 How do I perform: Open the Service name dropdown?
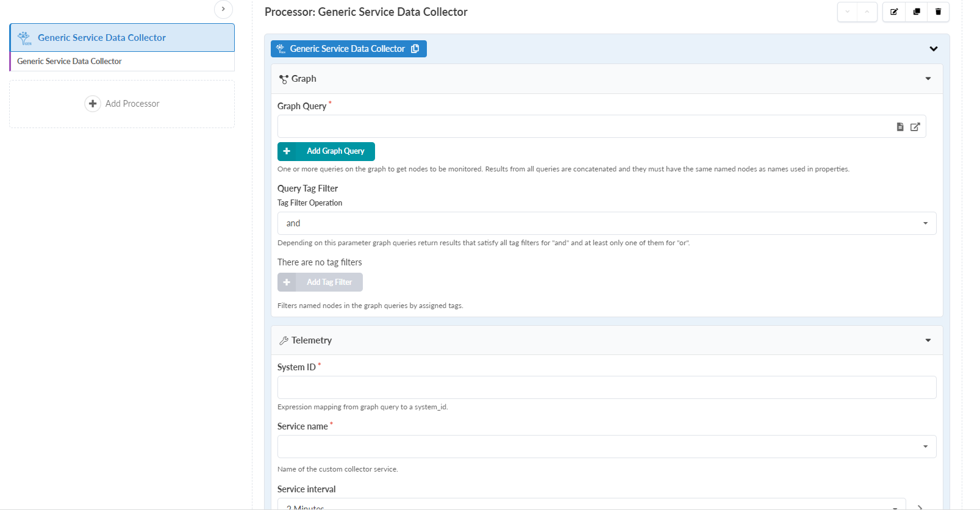click(606, 447)
